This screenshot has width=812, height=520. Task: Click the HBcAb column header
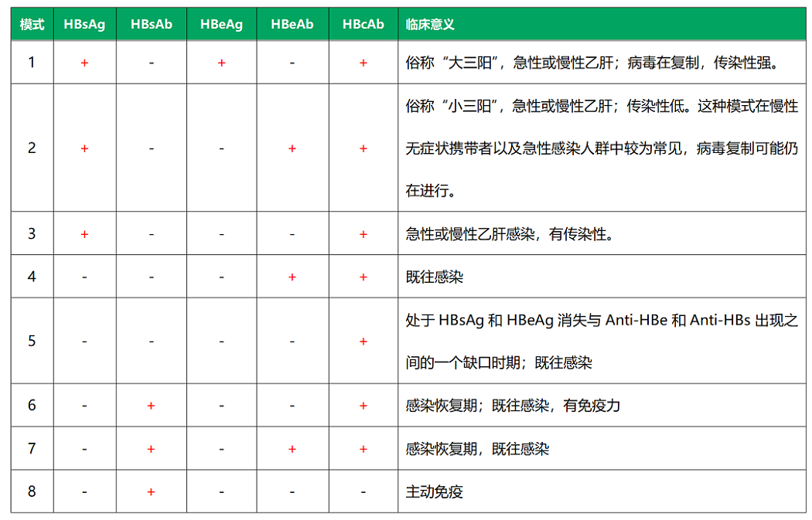pyautogui.click(x=362, y=24)
